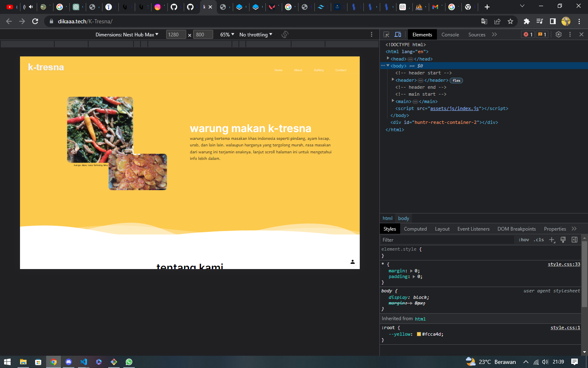Open the Properties tab

(555, 229)
